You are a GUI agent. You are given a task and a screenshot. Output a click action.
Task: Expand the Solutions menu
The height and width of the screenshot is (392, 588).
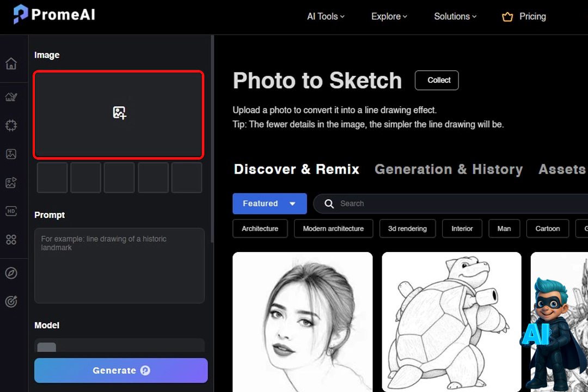(x=455, y=16)
